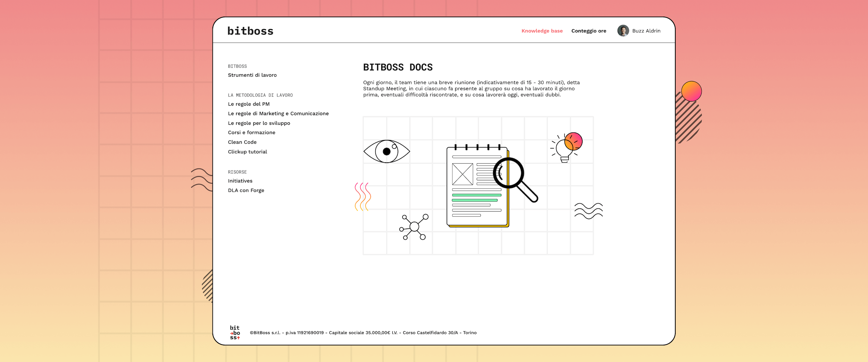This screenshot has width=868, height=362.
Task: Open Initiatives under Risorse
Action: (240, 181)
